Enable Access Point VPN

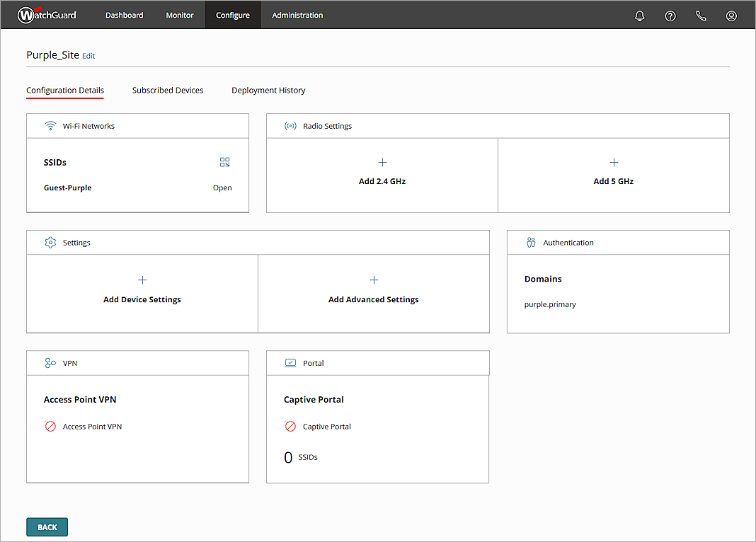click(50, 426)
